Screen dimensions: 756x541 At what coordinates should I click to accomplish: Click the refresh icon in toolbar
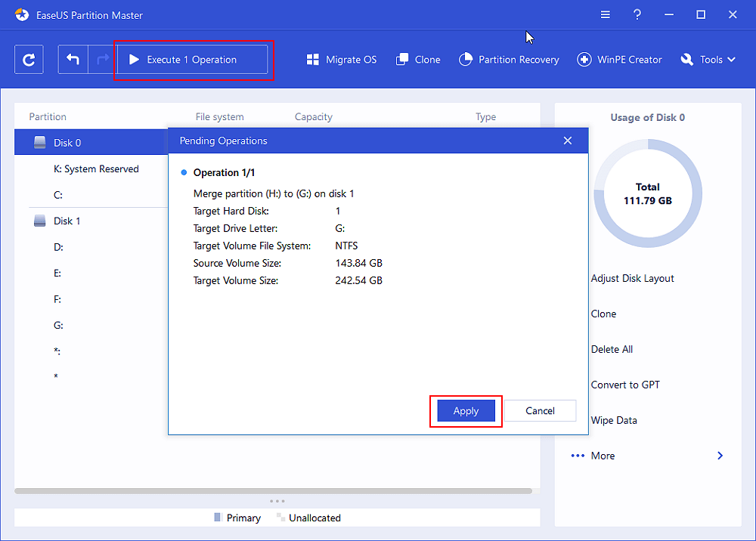29,60
